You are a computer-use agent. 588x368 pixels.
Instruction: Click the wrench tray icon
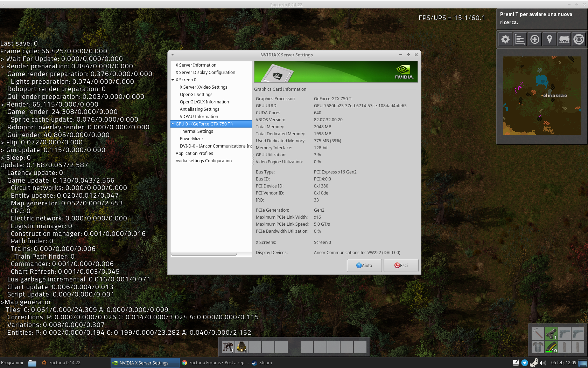click(534, 363)
